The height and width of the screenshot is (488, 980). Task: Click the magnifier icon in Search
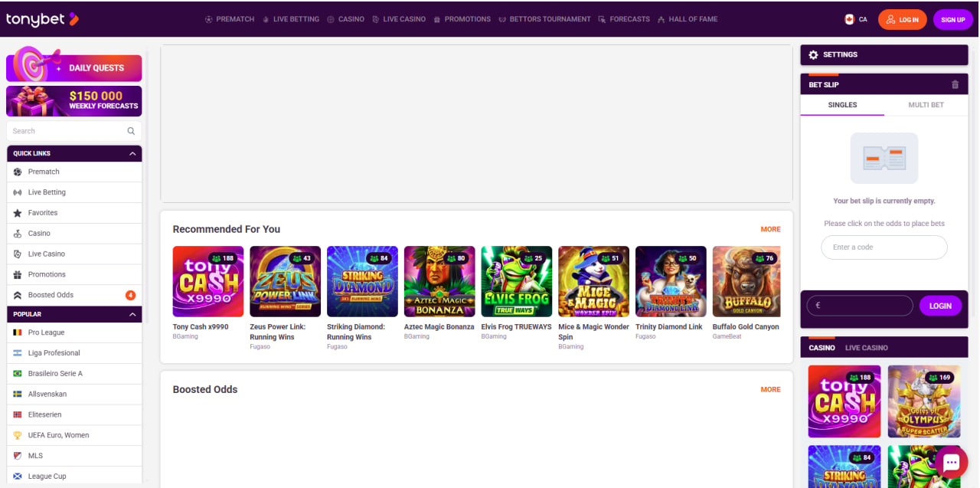tap(131, 131)
